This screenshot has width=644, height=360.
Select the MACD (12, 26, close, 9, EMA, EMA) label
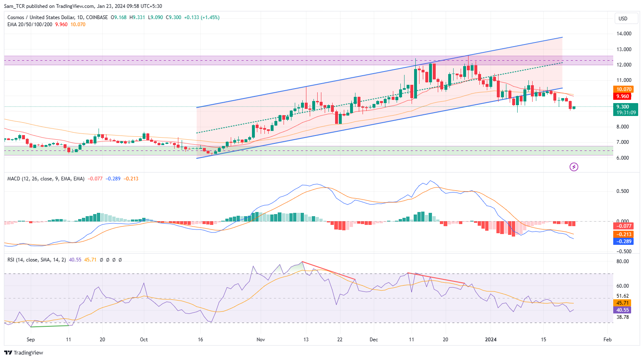(46, 179)
